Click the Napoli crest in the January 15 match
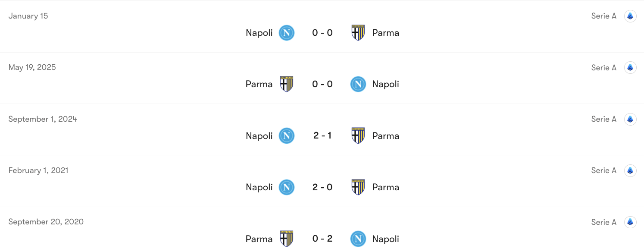 (286, 33)
